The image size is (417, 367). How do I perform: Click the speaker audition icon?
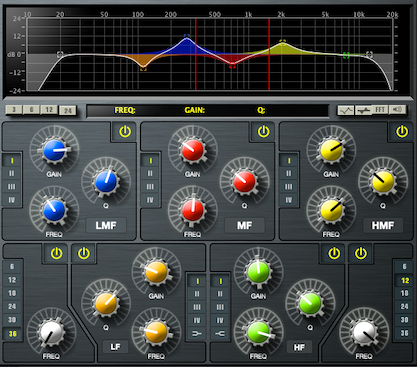[397, 110]
